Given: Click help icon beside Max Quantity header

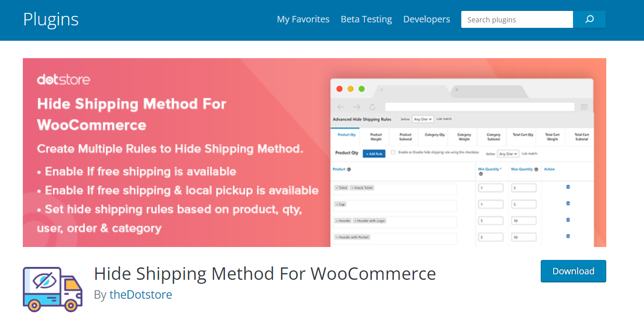Looking at the screenshot, I should [x=536, y=169].
